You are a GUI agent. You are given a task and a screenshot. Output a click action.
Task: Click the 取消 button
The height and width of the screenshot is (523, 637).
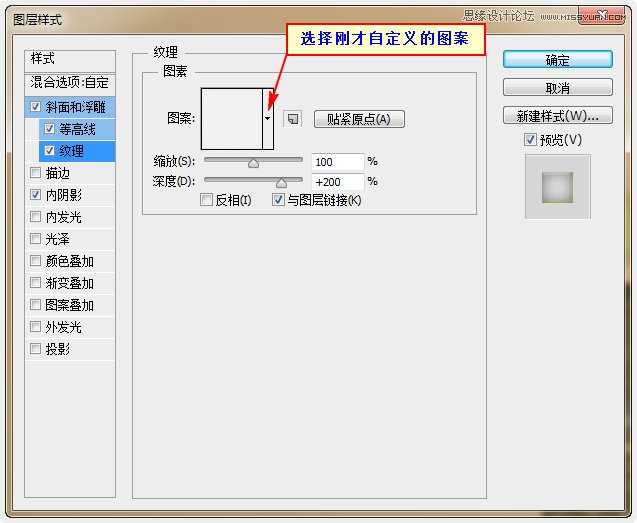pyautogui.click(x=557, y=87)
